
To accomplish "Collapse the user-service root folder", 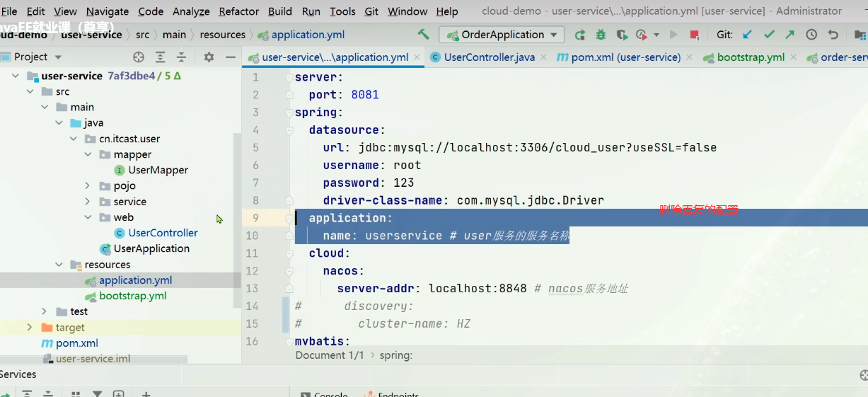I will click(16, 76).
